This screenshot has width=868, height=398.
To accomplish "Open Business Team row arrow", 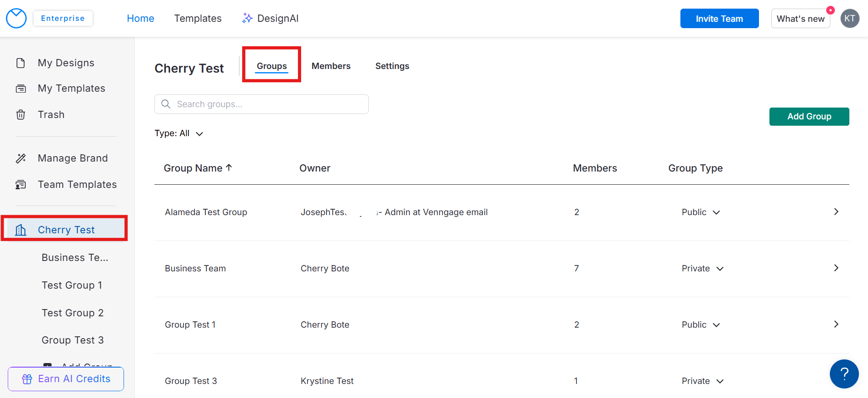I will click(836, 268).
